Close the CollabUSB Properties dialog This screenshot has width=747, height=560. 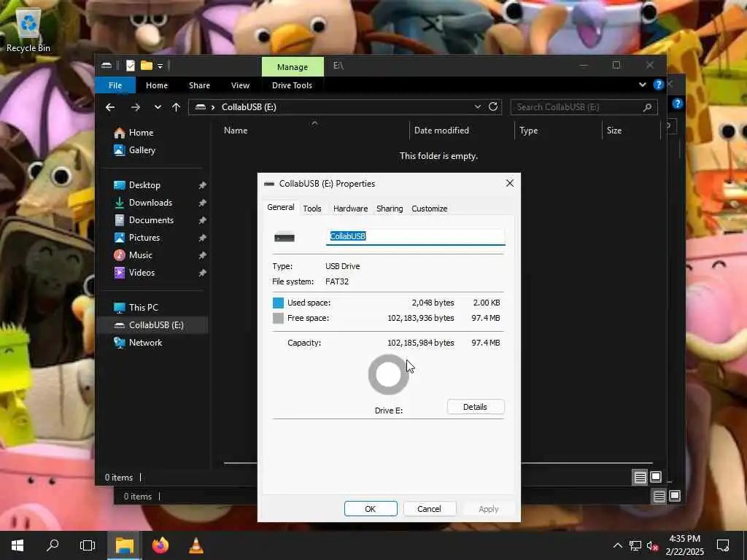(x=509, y=183)
